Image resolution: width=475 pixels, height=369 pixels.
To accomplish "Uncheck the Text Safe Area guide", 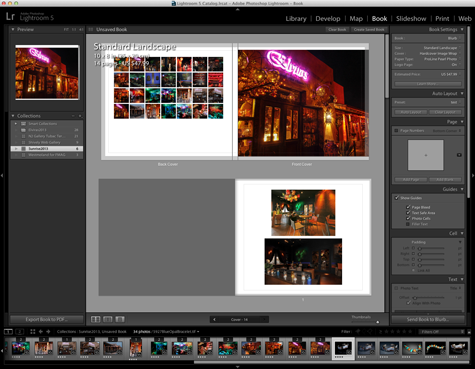I will (408, 213).
